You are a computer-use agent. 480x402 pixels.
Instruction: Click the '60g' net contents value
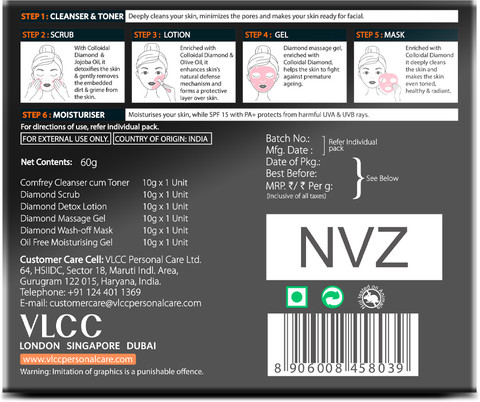click(x=89, y=163)
